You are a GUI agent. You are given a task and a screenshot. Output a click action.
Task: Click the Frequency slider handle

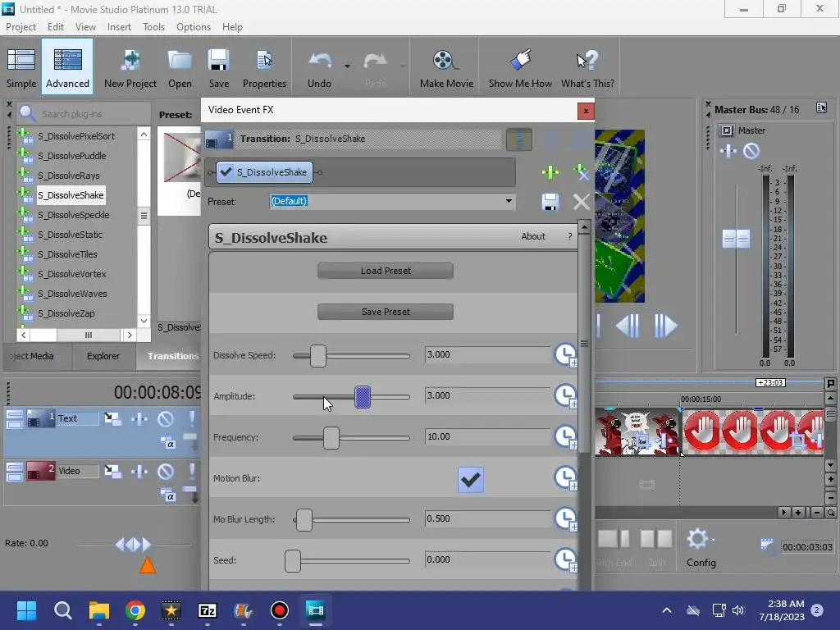[x=331, y=438]
